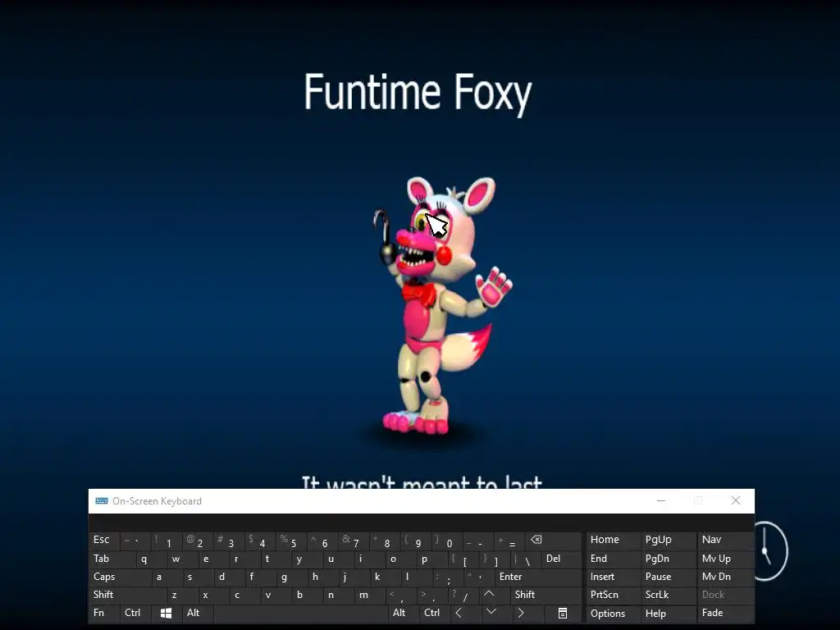Click the number 1 key
Screen dimensions: 840x630
tap(166, 540)
